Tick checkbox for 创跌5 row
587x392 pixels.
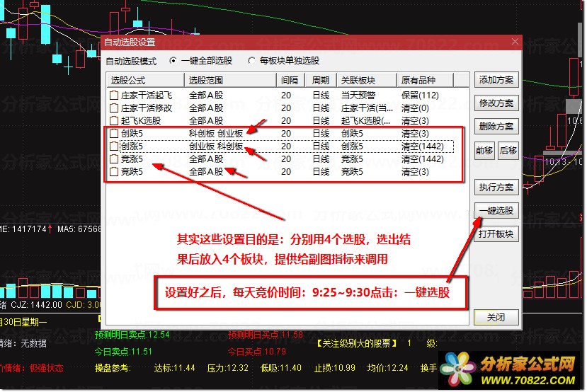coord(114,134)
